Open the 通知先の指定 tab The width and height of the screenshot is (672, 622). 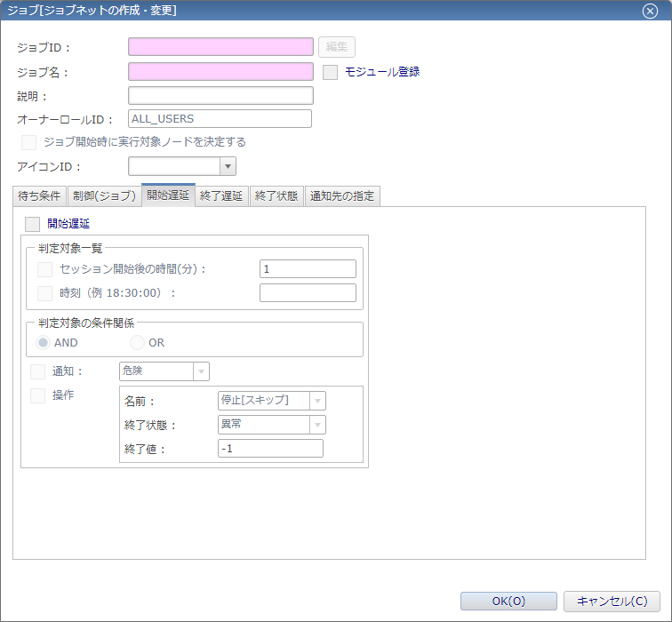pos(342,196)
